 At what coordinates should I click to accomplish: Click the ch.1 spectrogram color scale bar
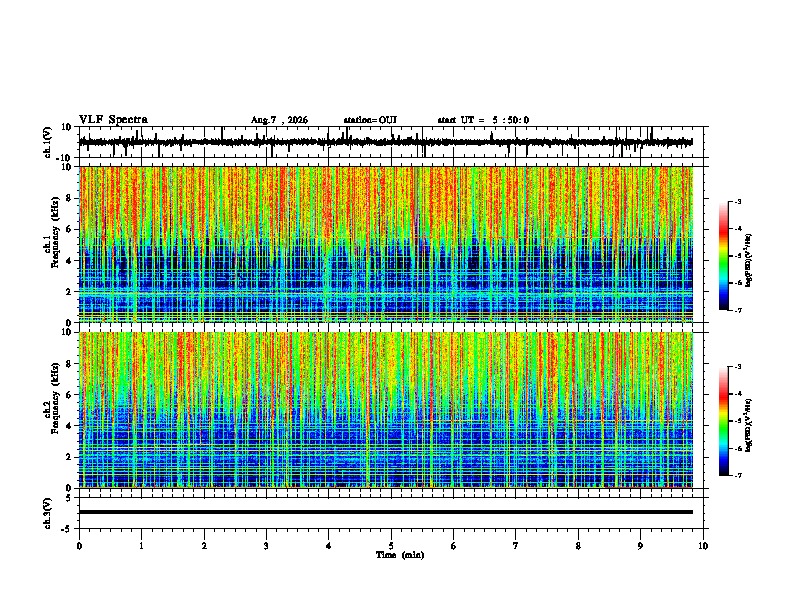[723, 256]
